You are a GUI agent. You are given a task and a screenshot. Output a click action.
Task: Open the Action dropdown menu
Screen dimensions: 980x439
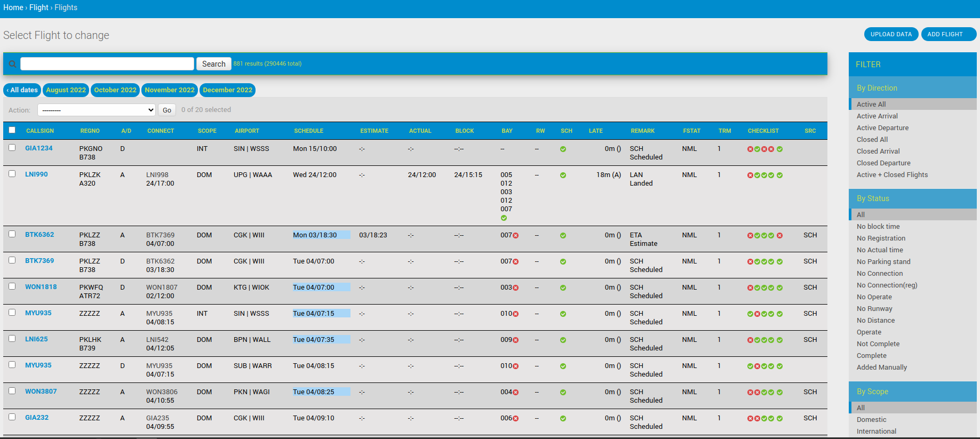click(97, 110)
